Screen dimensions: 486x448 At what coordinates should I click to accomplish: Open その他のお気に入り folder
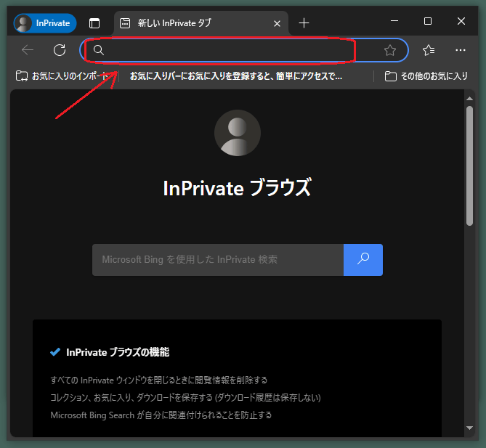tap(426, 76)
